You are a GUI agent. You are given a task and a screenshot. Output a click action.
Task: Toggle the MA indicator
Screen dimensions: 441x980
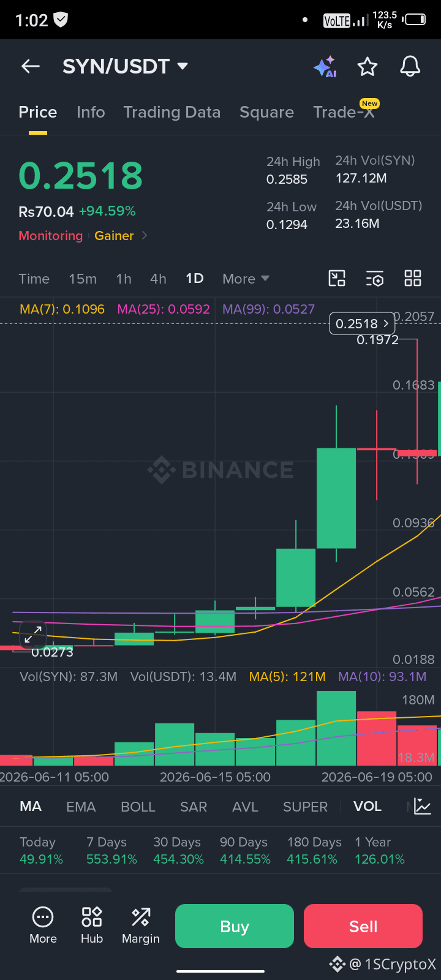point(31,806)
